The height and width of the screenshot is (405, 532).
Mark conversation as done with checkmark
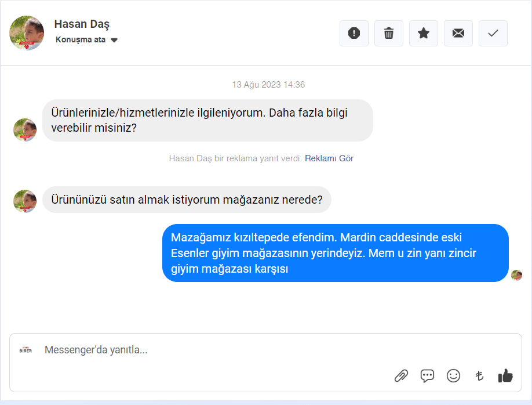coord(493,33)
